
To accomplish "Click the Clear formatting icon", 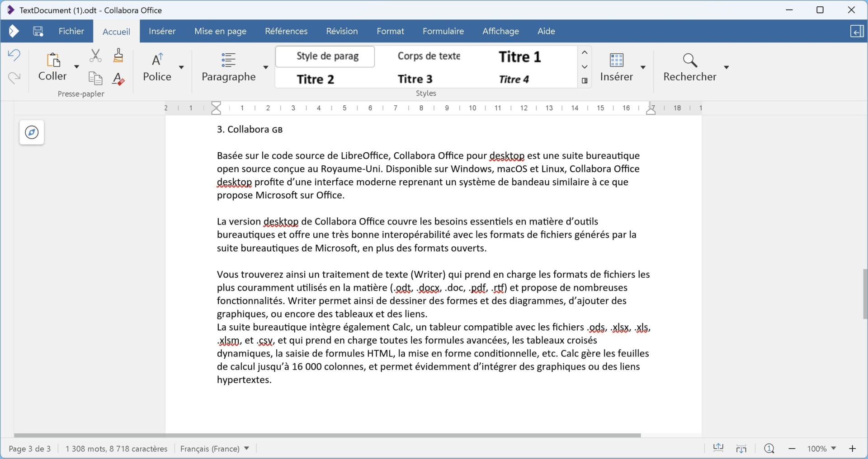I will (118, 79).
